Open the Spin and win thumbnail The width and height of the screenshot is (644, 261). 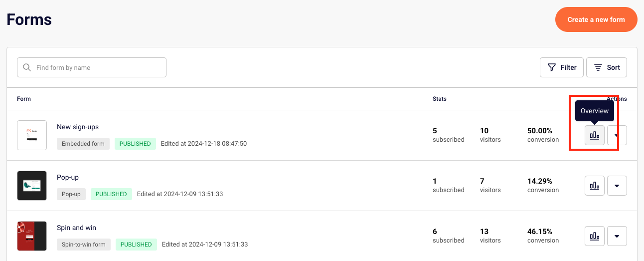point(32,236)
